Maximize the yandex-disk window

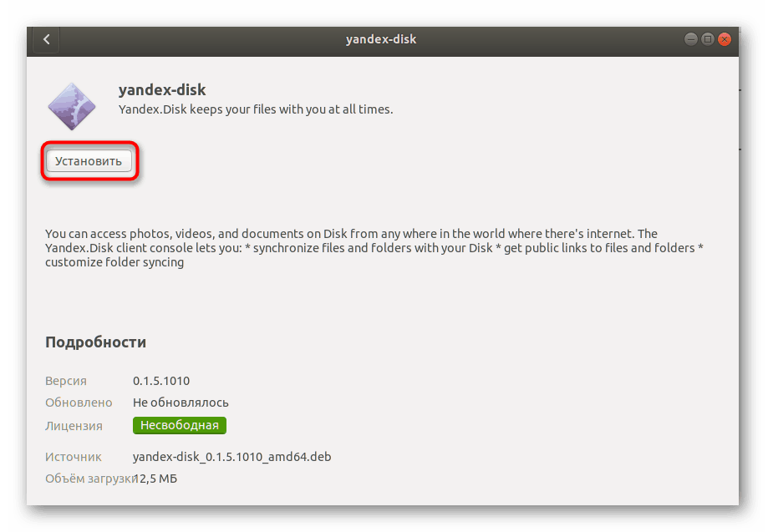[x=707, y=39]
